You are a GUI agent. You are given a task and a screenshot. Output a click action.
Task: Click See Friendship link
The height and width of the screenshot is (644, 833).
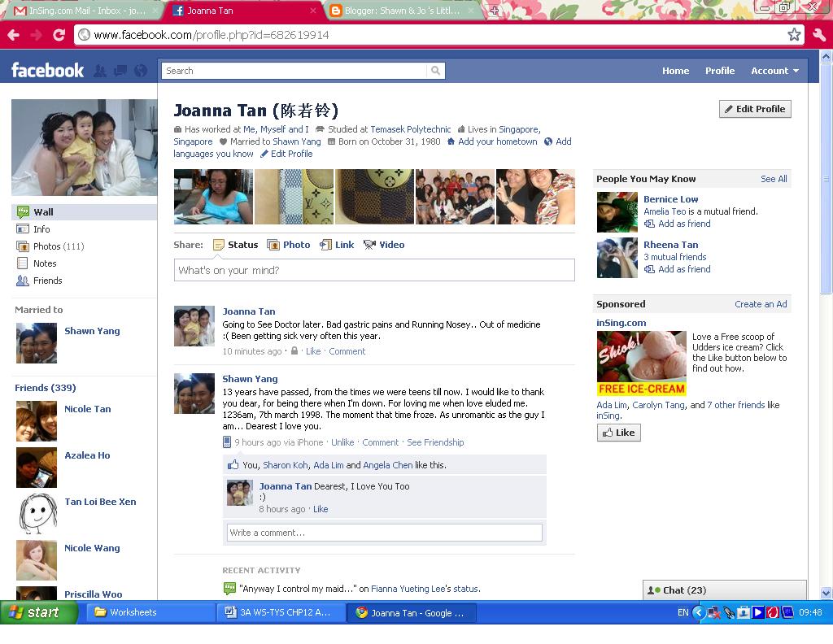[435, 442]
